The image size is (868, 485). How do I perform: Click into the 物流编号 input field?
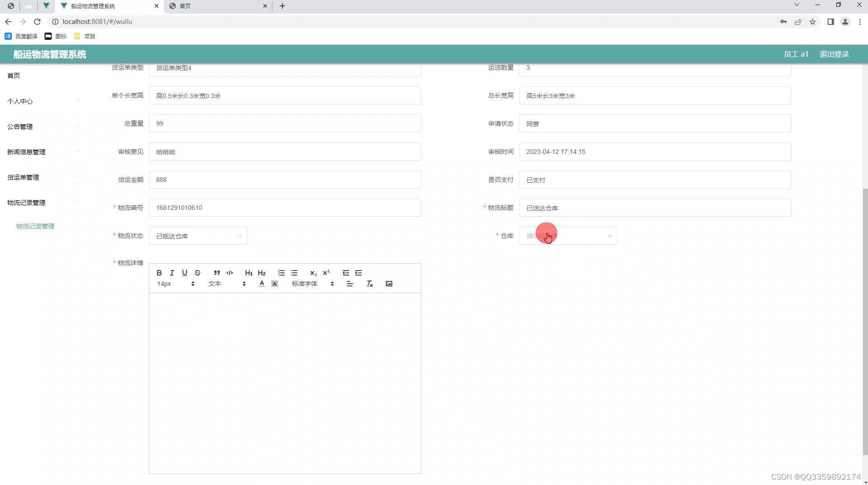(x=285, y=208)
